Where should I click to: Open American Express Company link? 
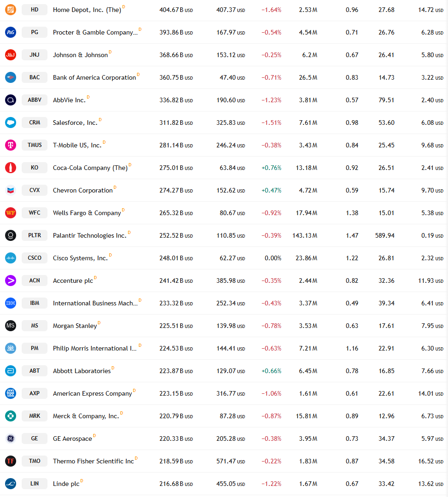(x=92, y=393)
